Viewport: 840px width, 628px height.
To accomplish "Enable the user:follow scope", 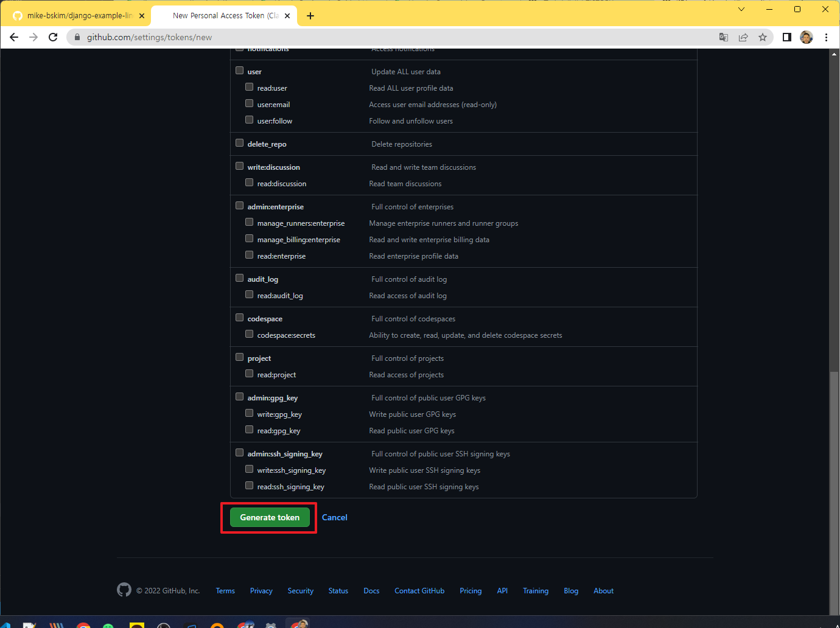I will [x=250, y=120].
